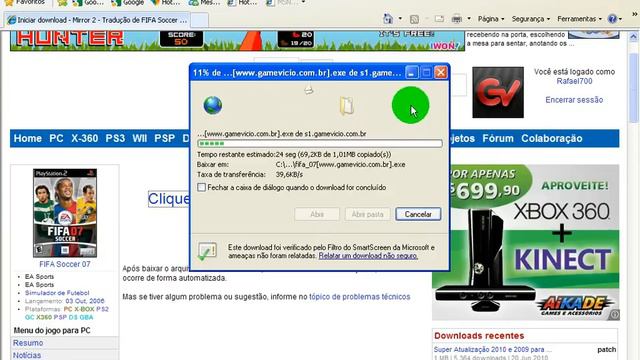Open the Ferramentas menu
This screenshot has width=640, height=360.
[579, 19]
